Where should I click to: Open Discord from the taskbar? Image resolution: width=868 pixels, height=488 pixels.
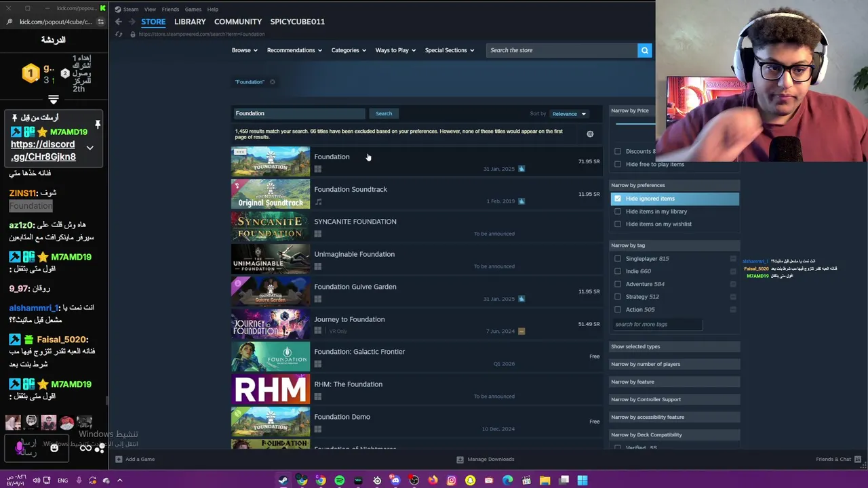pos(395,481)
